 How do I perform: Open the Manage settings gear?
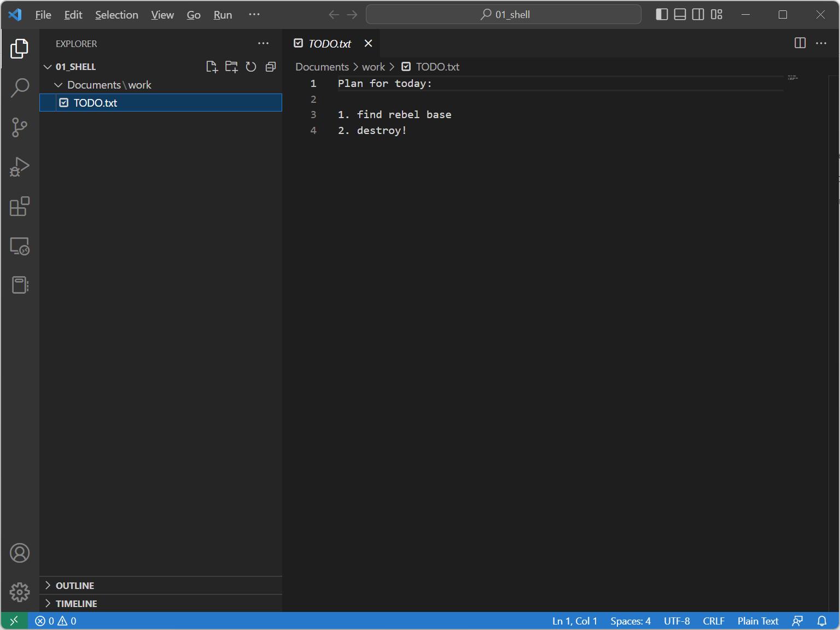(x=20, y=592)
